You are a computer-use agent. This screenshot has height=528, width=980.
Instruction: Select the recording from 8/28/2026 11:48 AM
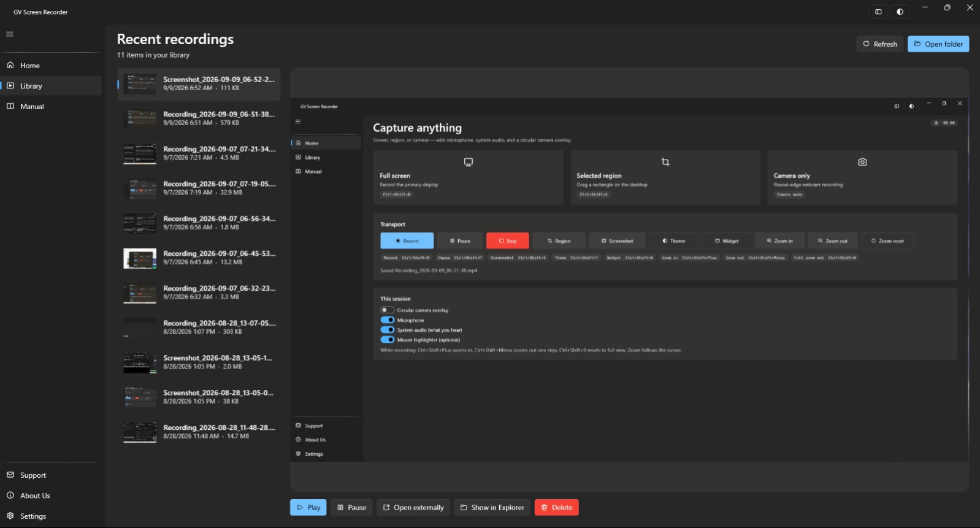(x=199, y=432)
